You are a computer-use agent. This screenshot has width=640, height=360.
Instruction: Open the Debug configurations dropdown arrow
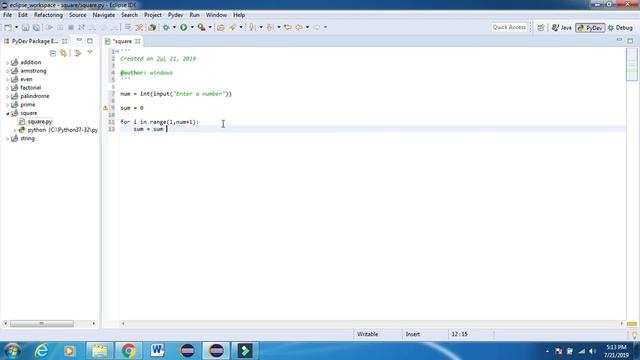click(x=174, y=27)
